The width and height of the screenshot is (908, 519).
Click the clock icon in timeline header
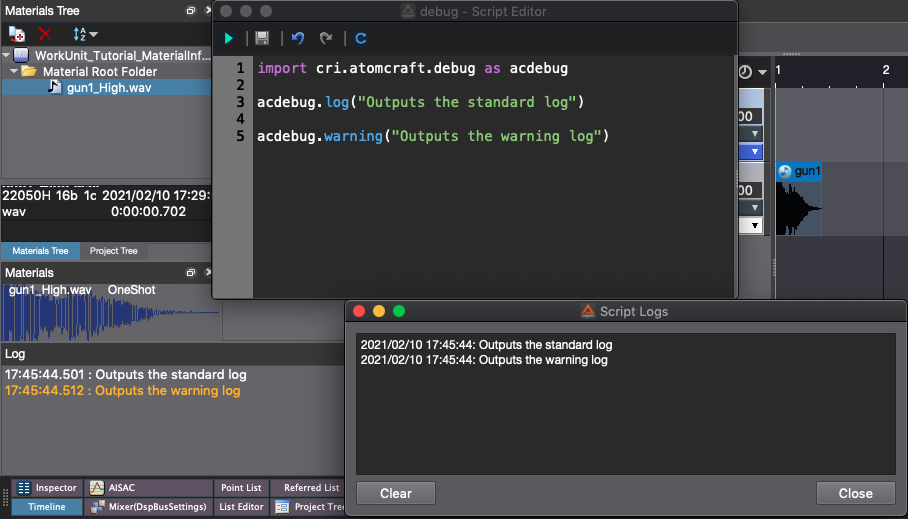coord(745,72)
